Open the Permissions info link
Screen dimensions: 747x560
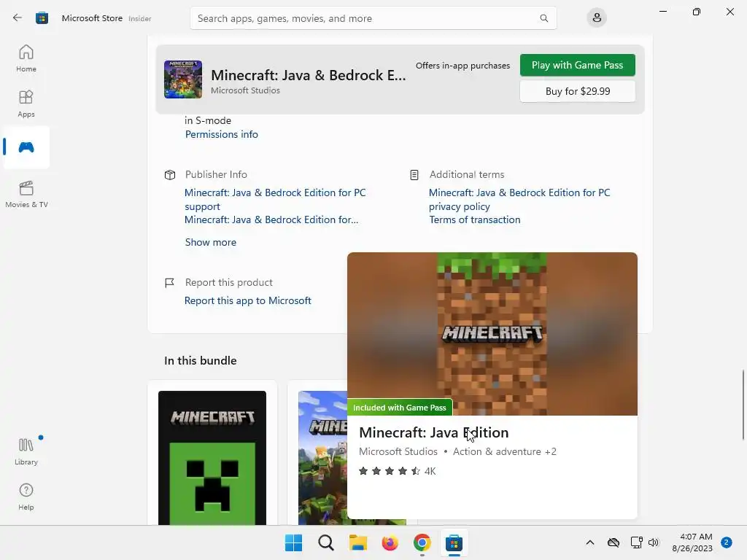click(222, 134)
